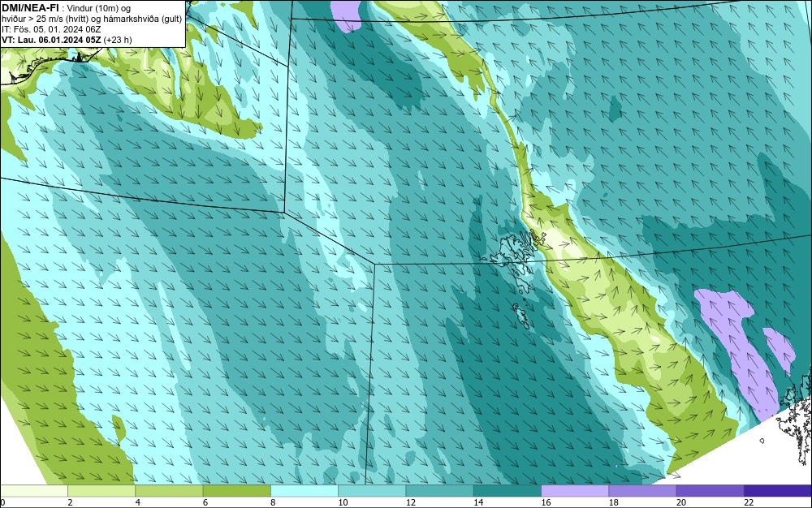Click the 0–2 m/s pale yellow legend swatch

click(34, 490)
